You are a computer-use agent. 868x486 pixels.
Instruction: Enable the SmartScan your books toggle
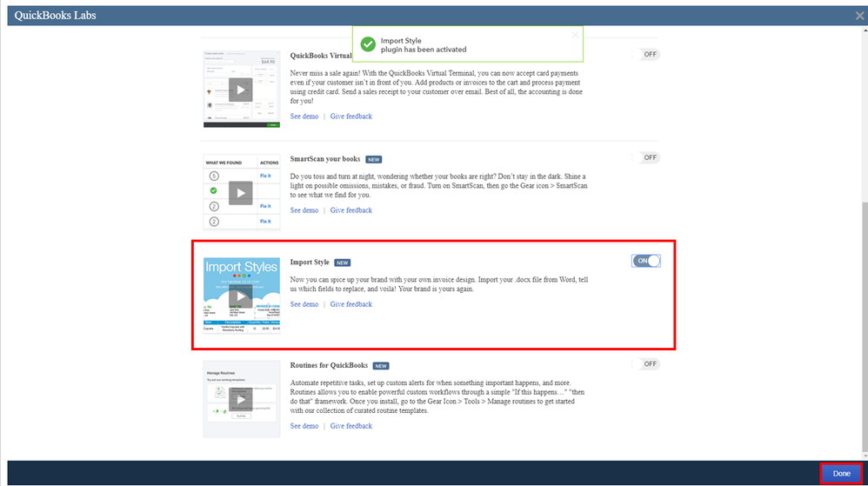(x=646, y=157)
